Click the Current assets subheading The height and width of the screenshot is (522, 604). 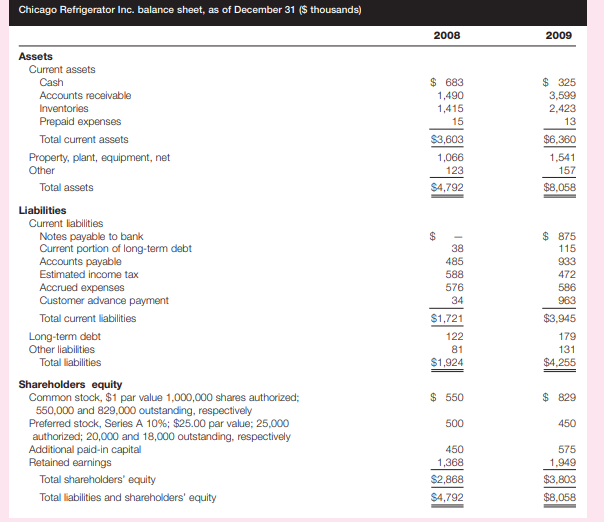(x=62, y=69)
